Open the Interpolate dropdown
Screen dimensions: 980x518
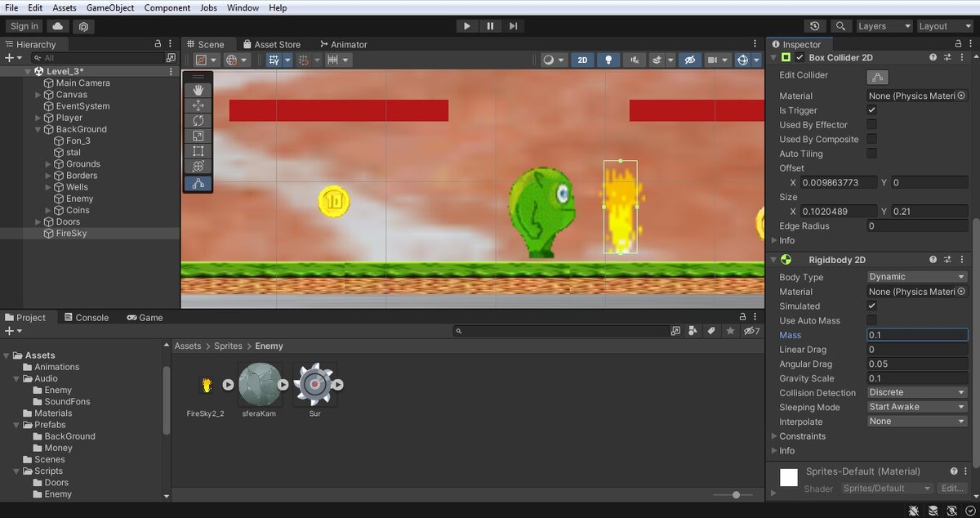point(917,422)
